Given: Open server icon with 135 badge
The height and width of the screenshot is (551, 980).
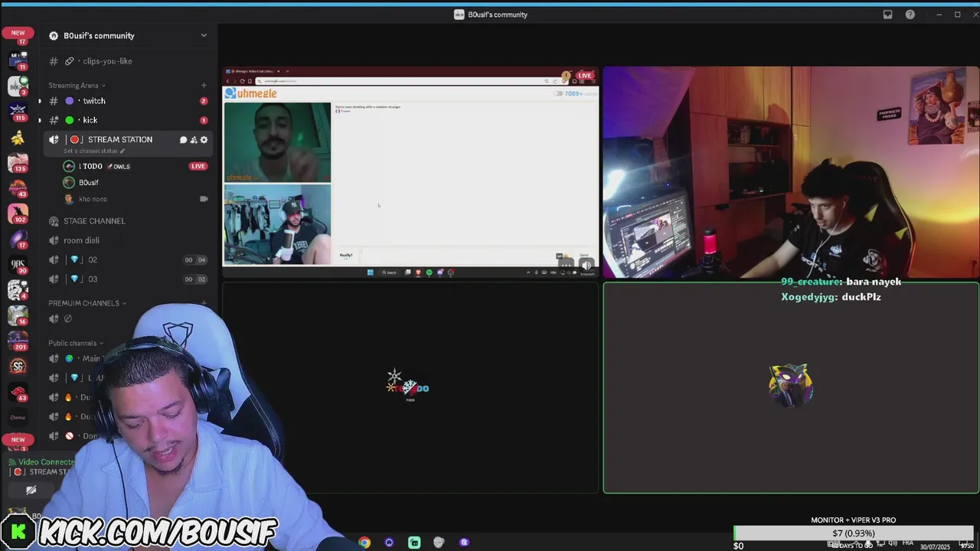Looking at the screenshot, I should 18,162.
